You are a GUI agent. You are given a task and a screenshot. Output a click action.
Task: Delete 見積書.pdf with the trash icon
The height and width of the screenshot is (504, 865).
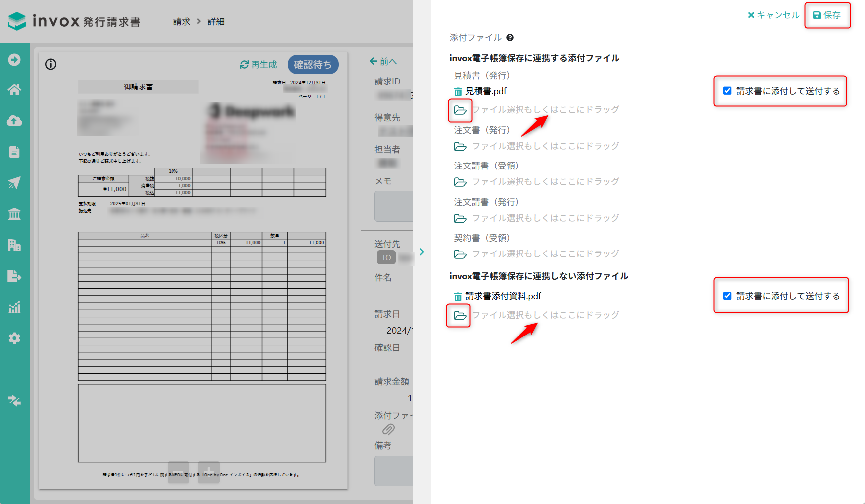pyautogui.click(x=458, y=92)
